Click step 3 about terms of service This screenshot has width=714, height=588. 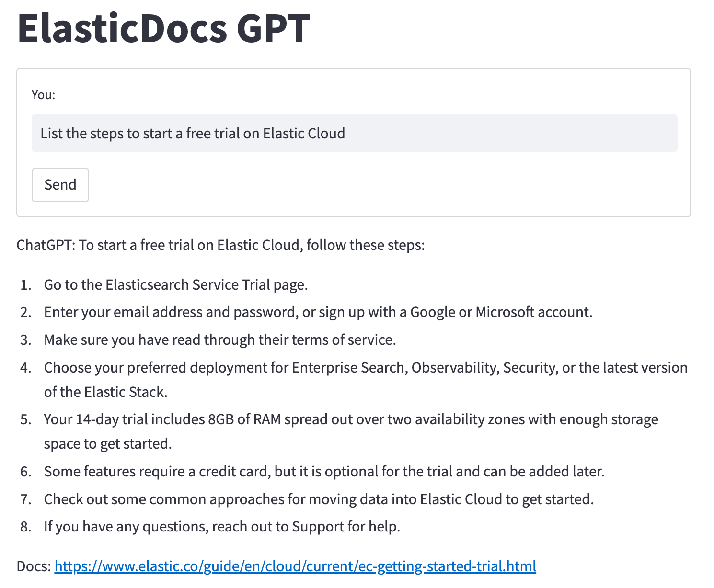click(x=220, y=339)
